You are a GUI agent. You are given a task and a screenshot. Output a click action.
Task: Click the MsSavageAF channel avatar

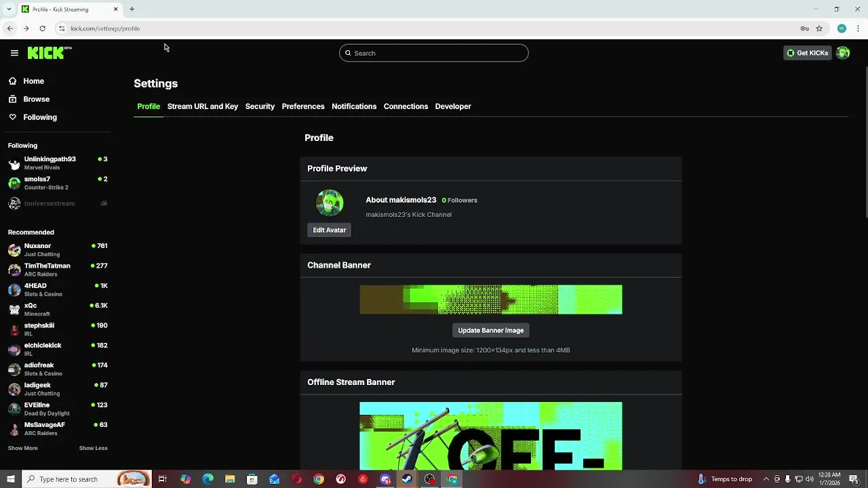coord(14,429)
